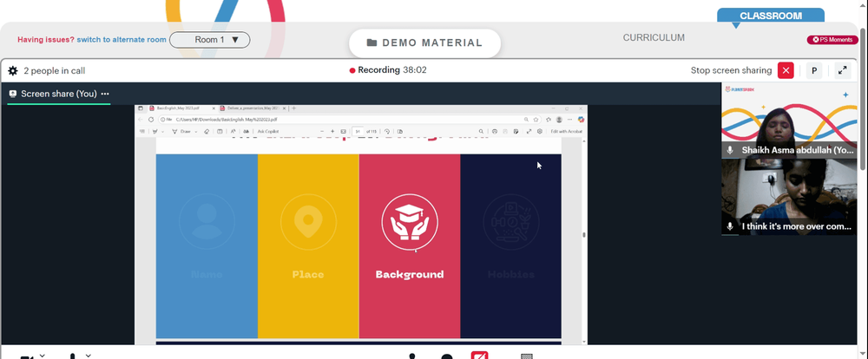Click zoom out minus in PDF toolbar

tap(322, 131)
